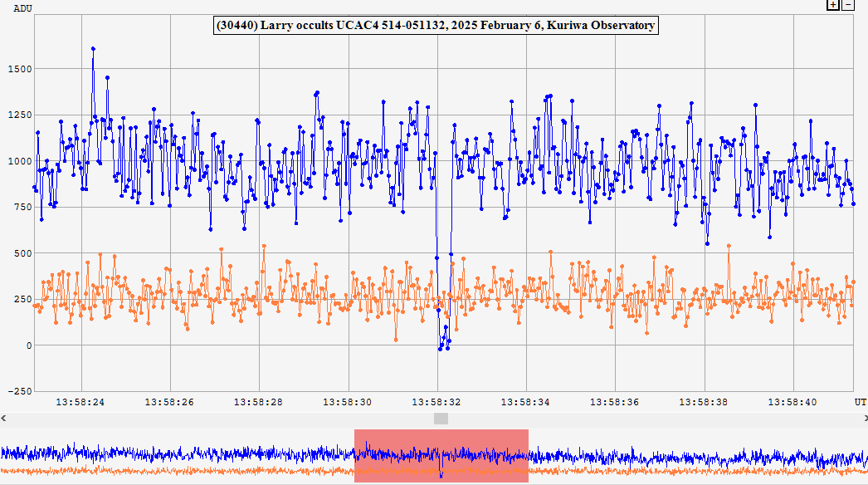Click the left scroll arrow of the chart scrollbar
Screen dimensions: 868x485
click(x=3, y=419)
